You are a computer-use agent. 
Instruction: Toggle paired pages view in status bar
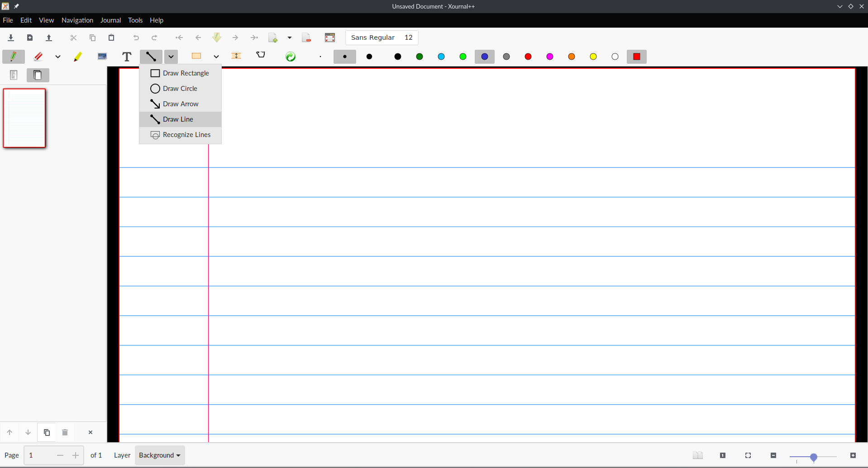click(698, 455)
